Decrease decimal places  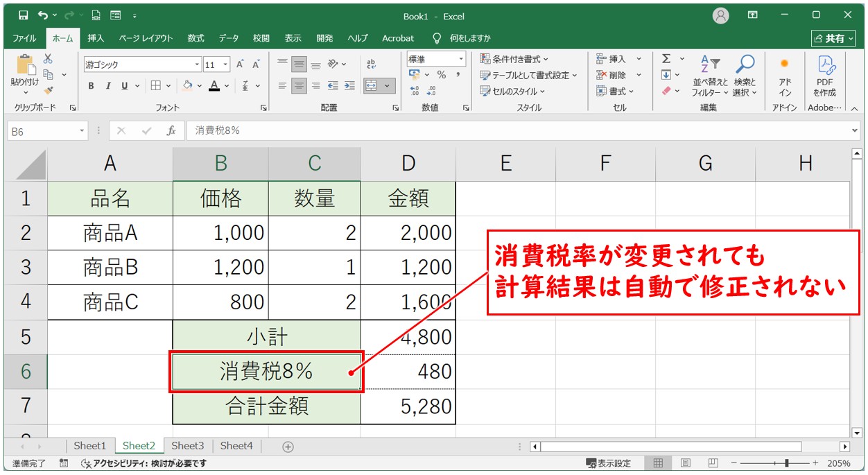coord(431,91)
